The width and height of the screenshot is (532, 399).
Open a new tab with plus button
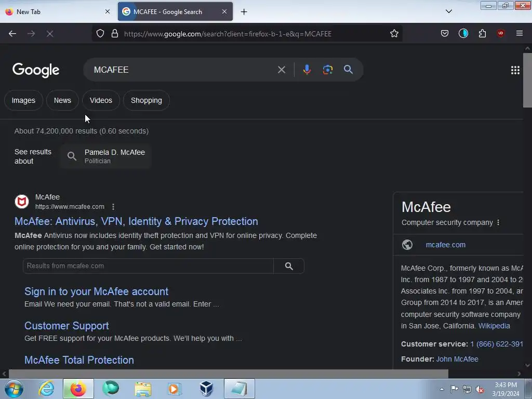[244, 12]
